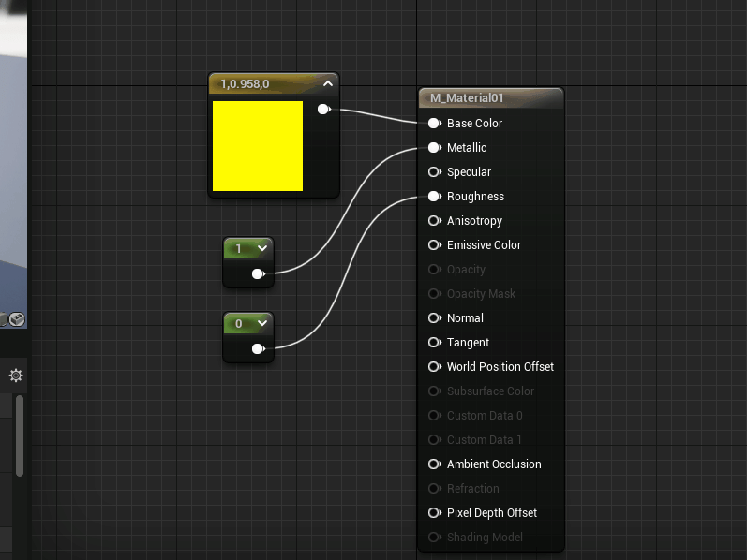The width and height of the screenshot is (747, 560).
Task: Click the Specular input pin
Action: (435, 172)
